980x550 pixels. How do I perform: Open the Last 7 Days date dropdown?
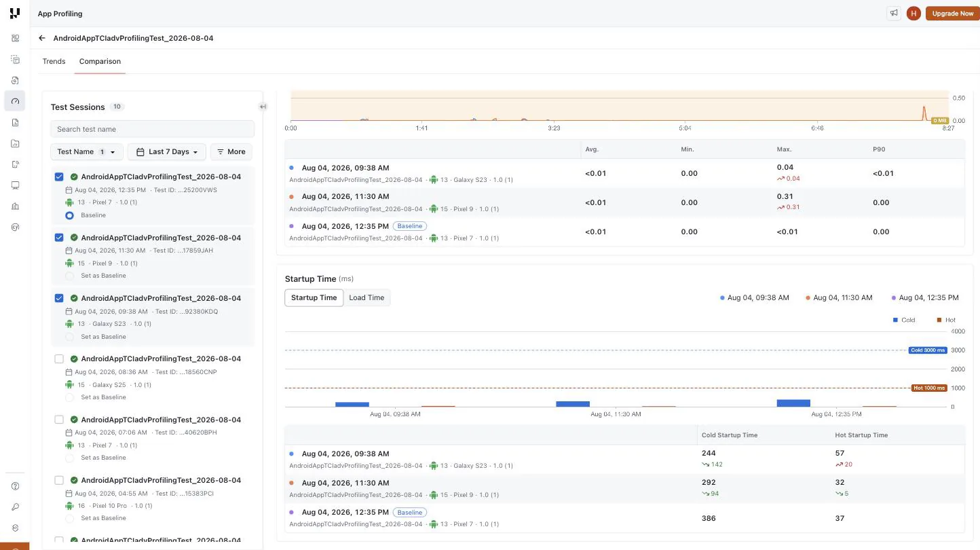tap(167, 151)
